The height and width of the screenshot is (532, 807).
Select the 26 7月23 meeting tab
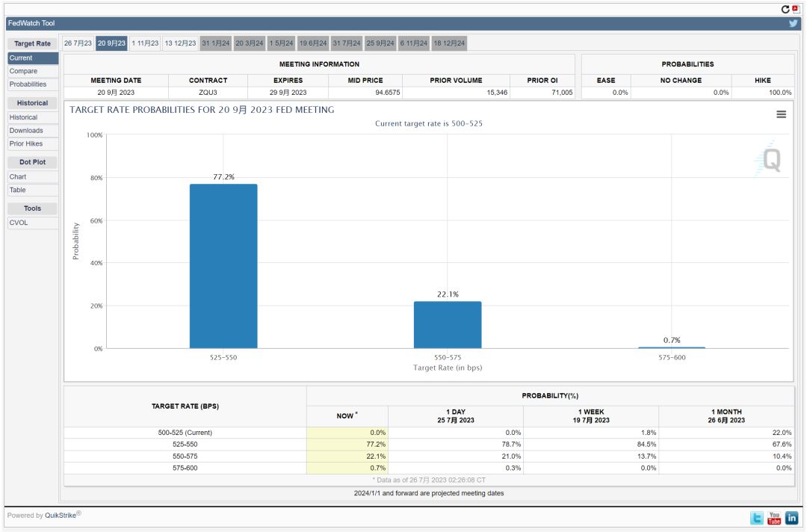78,43
